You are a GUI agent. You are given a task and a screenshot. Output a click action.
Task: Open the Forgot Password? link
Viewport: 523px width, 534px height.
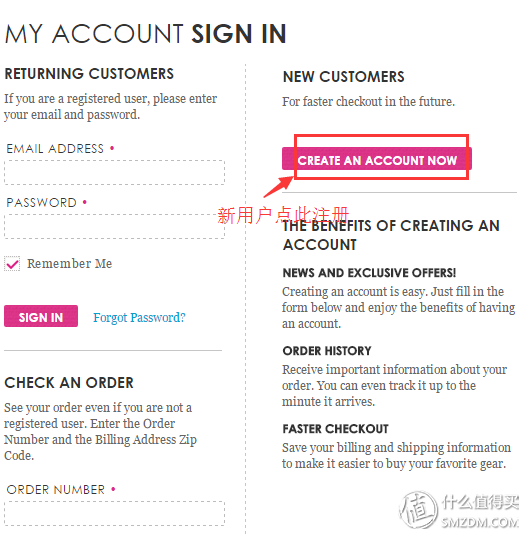139,317
